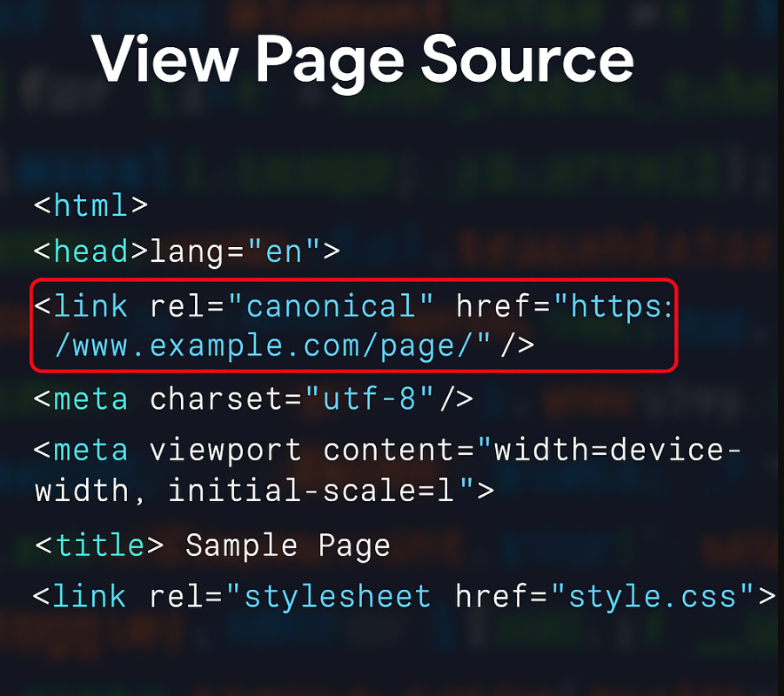
Task: Click the href="https: text in canonical link
Action: tap(565, 305)
